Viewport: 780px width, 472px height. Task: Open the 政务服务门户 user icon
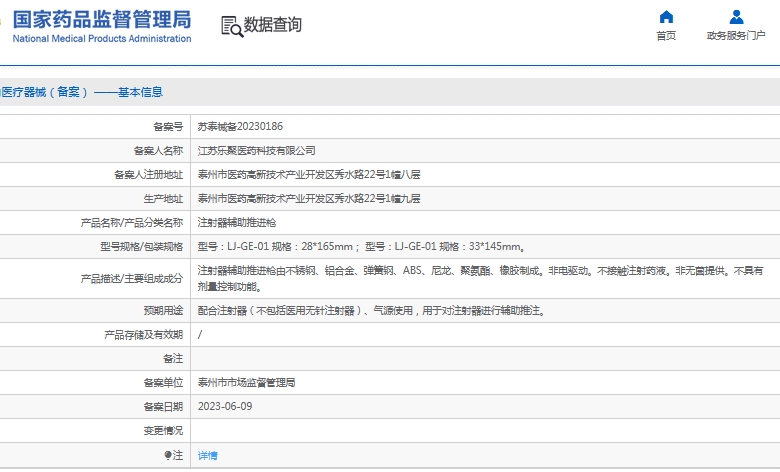(x=736, y=17)
